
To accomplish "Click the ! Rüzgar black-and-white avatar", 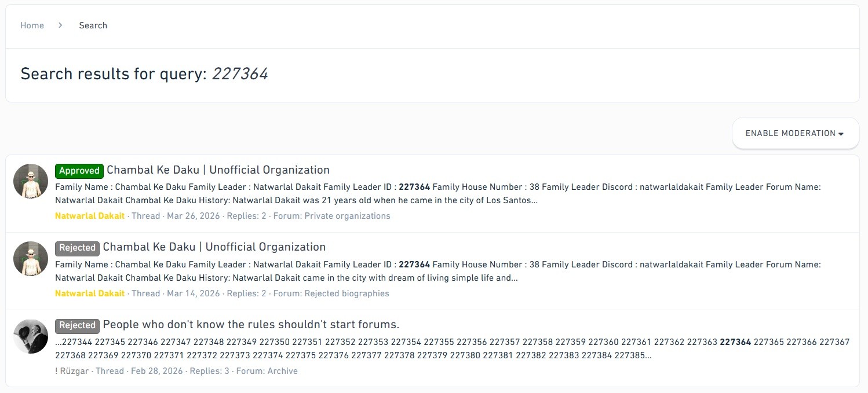I will coord(31,336).
